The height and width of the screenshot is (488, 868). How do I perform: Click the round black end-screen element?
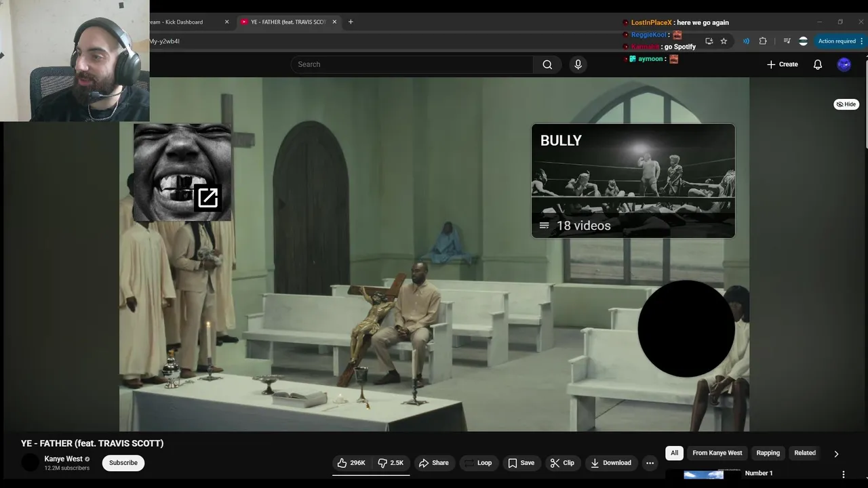point(686,329)
